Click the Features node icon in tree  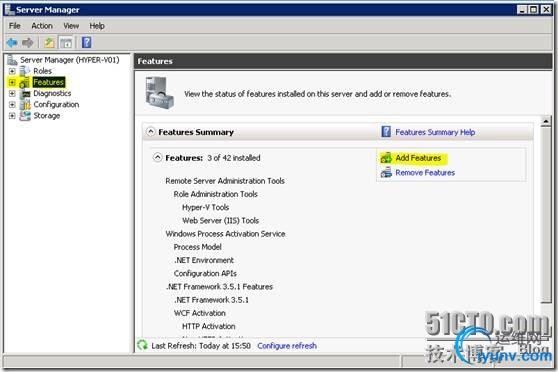pos(25,83)
